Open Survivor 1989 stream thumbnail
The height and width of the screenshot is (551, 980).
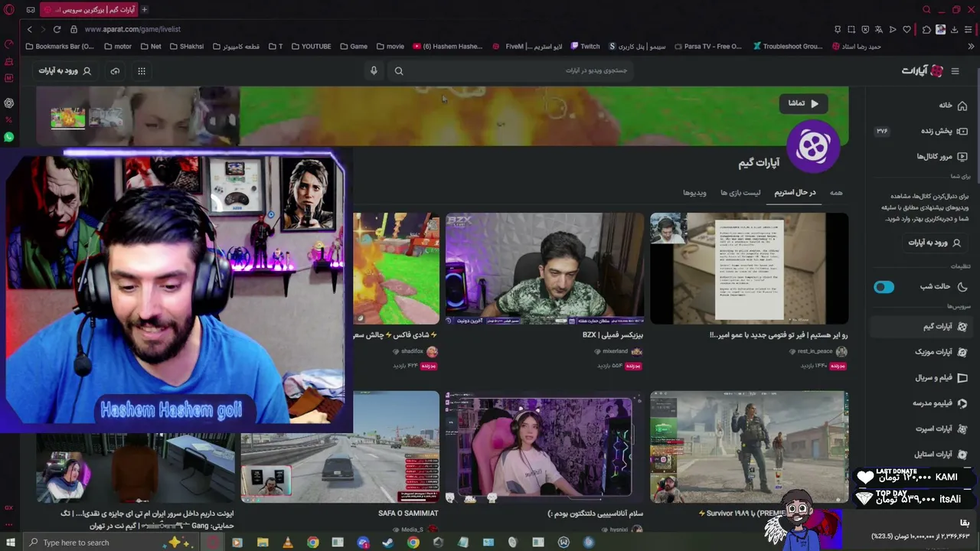[749, 447]
